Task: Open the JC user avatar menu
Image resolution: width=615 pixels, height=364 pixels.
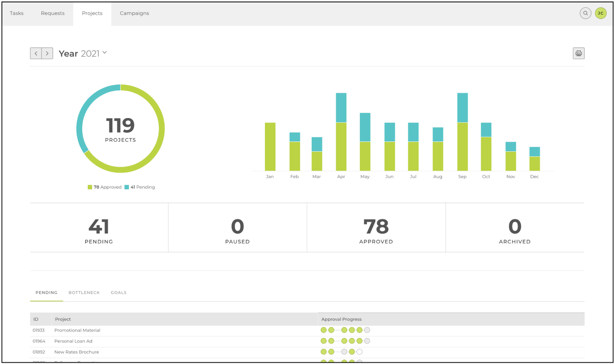Action: 601,13
